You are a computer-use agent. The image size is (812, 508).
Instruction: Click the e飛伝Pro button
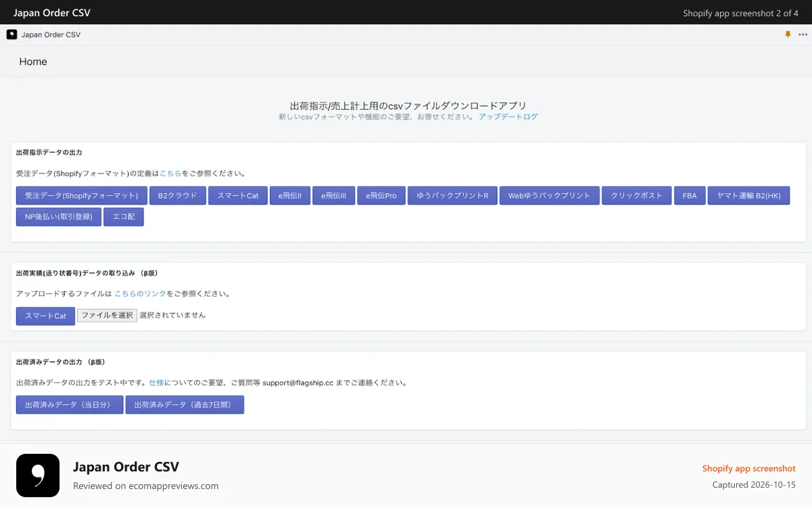[381, 196]
